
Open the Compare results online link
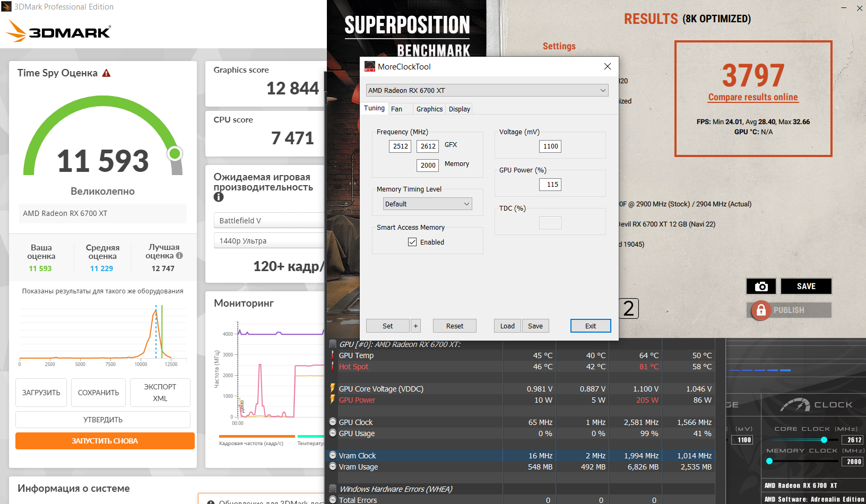click(x=753, y=97)
